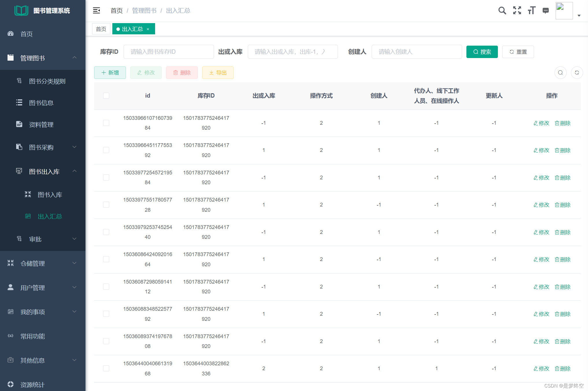Image resolution: width=588 pixels, height=391 pixels.
Task: Toggle the select-all checkbox in table header
Action: (x=106, y=96)
